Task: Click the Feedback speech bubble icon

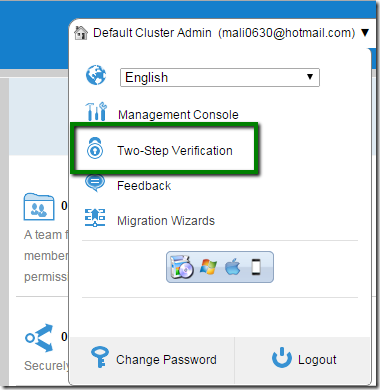Action: coord(95,183)
